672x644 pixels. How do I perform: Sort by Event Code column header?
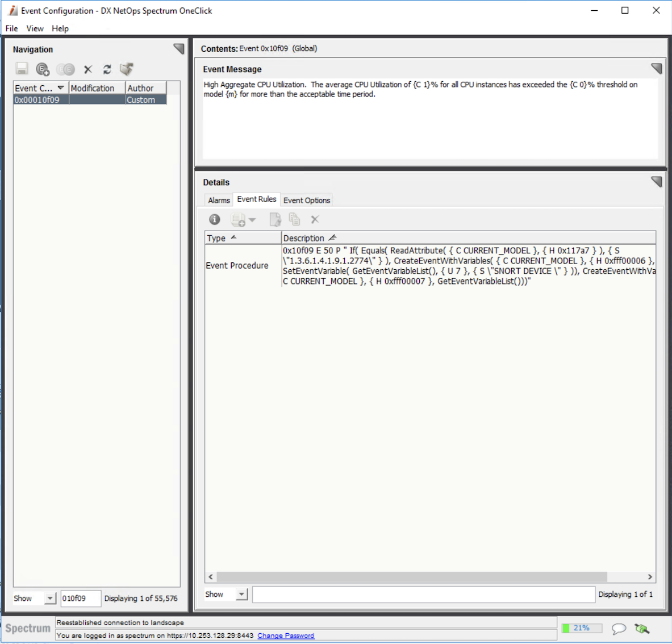[x=41, y=88]
